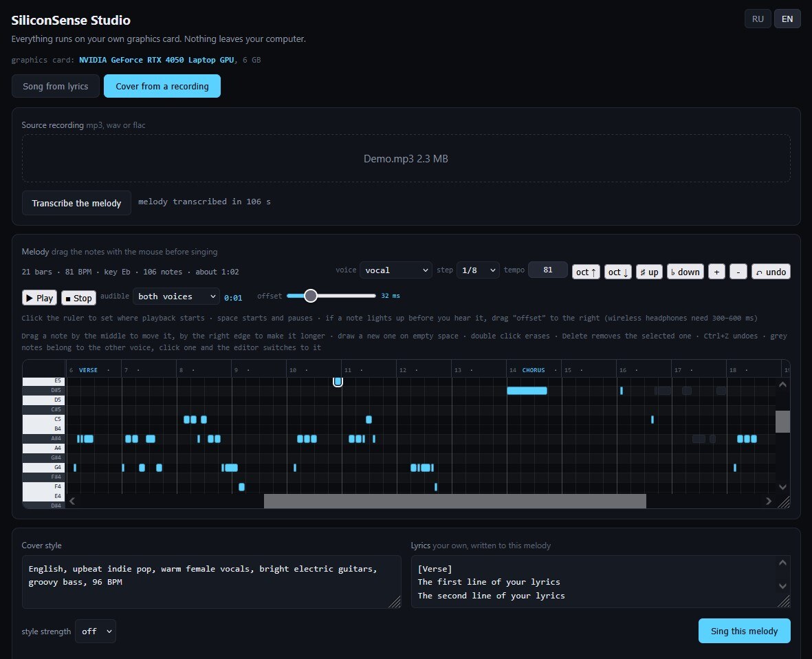
Task: Click bar 16 on the ruler
Action: [622, 370]
